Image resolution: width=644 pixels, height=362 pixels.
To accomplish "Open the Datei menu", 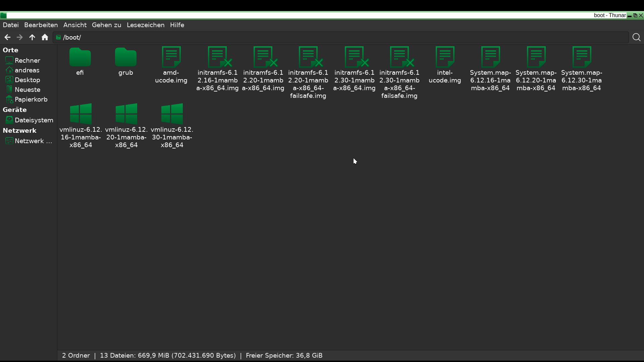I will point(11,25).
